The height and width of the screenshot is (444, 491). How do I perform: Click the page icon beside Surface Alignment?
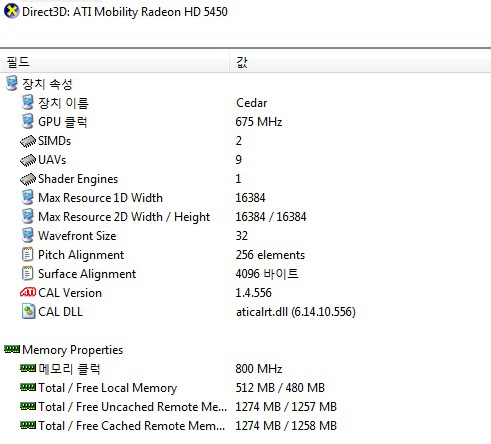click(27, 273)
